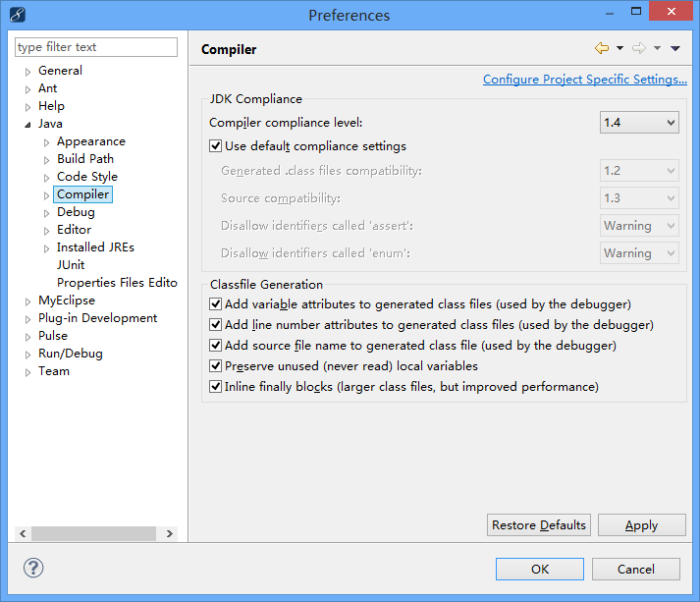Select Compiler tree item
This screenshot has width=700, height=602.
[x=83, y=194]
